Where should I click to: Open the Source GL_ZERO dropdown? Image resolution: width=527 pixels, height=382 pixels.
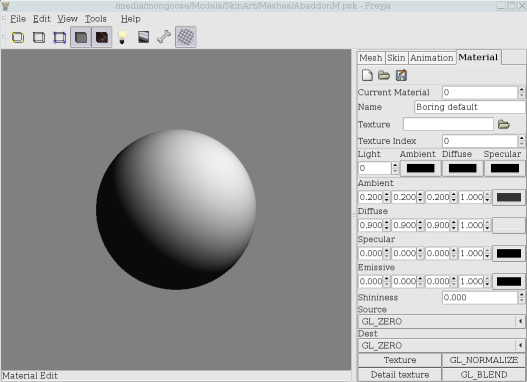441,322
